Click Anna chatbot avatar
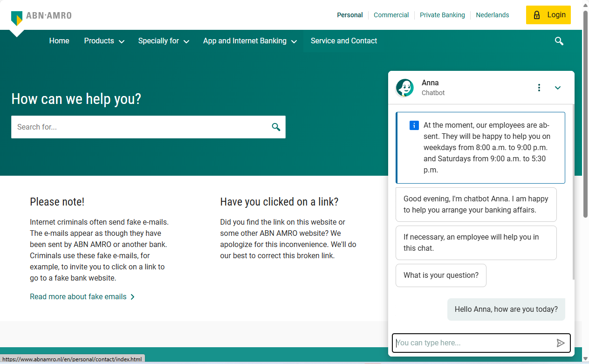589x364 pixels. tap(404, 88)
